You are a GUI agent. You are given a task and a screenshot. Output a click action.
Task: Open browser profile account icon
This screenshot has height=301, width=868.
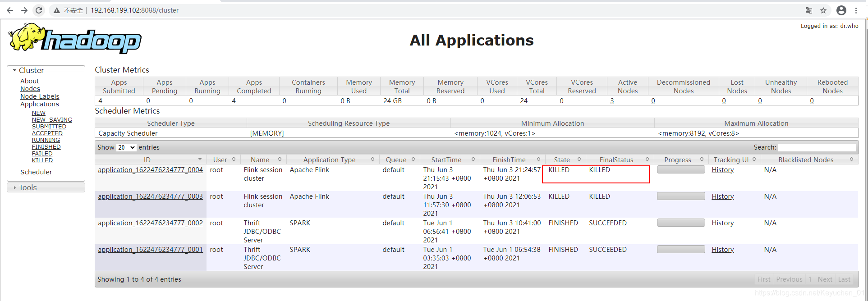pos(841,10)
